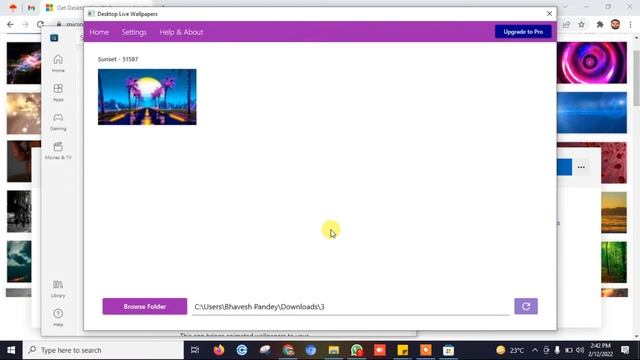This screenshot has height=360, width=640.
Task: Click the share page icon in address bar
Action: (x=567, y=24)
